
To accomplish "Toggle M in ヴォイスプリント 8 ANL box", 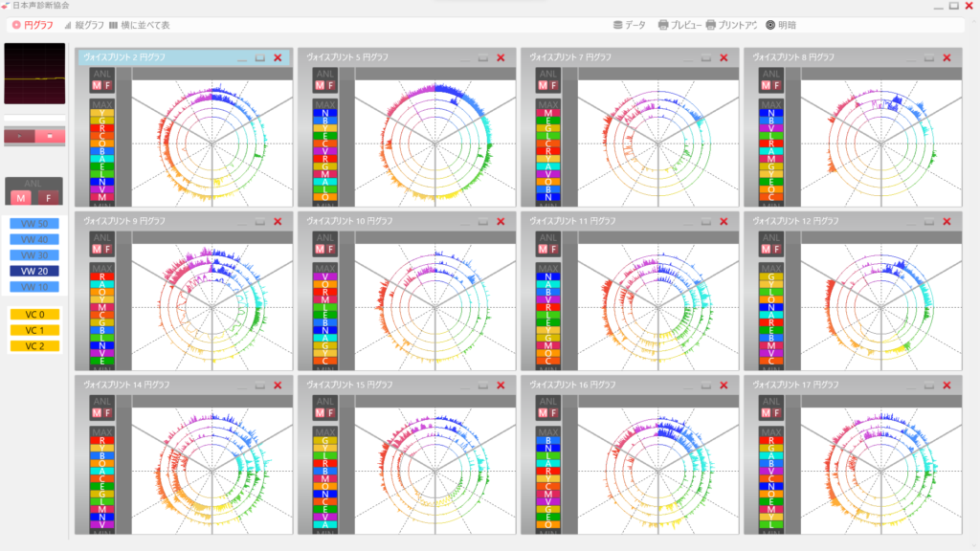I will coord(767,85).
